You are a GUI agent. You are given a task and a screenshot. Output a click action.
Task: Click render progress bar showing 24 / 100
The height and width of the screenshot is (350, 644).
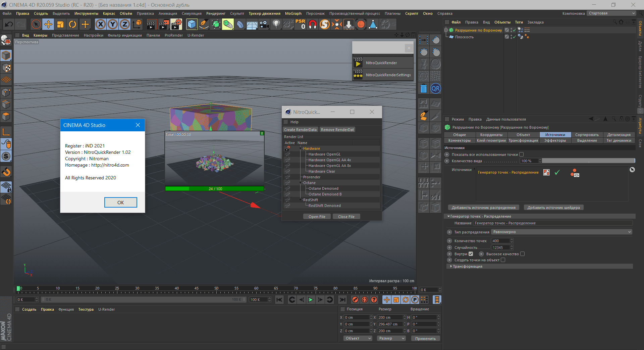pos(215,189)
